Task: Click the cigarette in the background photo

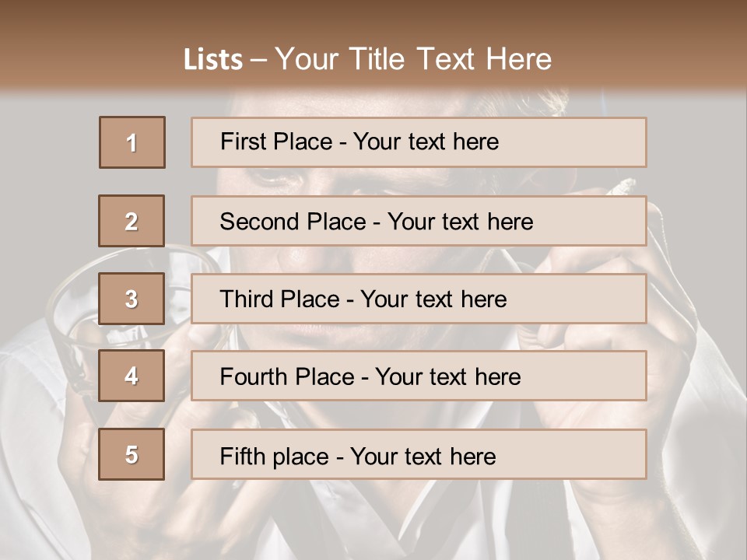Action: click(x=622, y=185)
